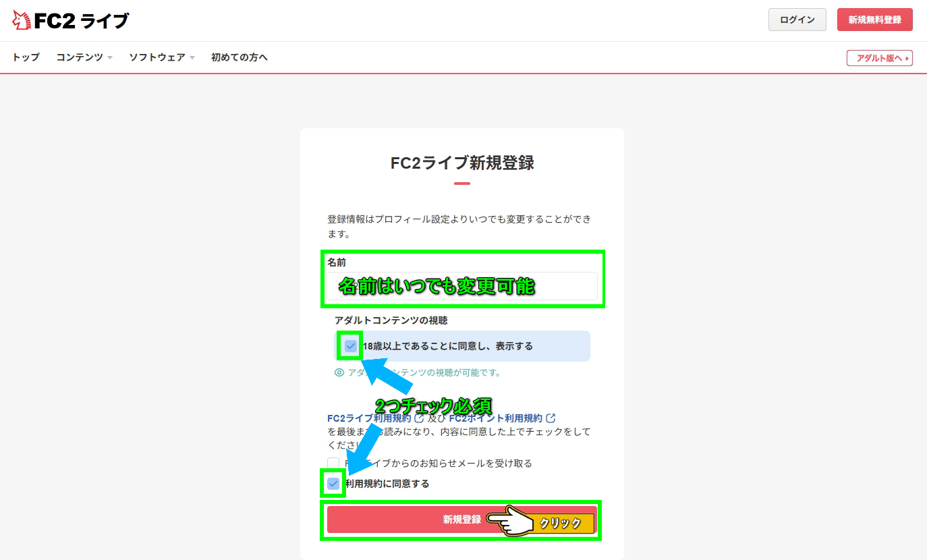Screen dimensions: 927x560
Task: Open the 初めての方へ menu item
Action: (x=240, y=57)
